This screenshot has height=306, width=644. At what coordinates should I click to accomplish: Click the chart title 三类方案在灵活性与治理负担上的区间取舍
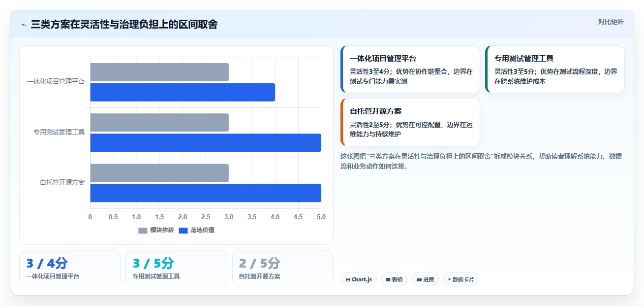(124, 24)
